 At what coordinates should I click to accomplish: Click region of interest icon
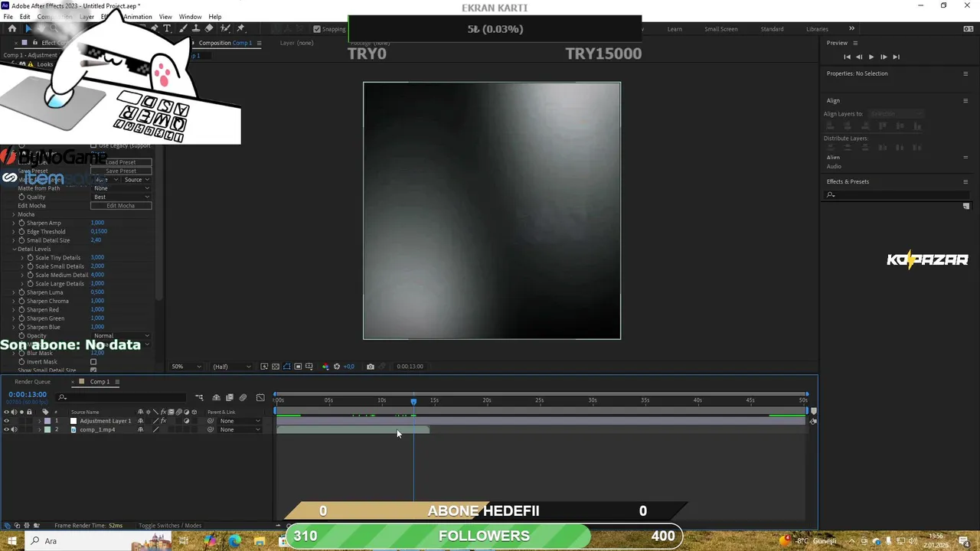pos(298,367)
